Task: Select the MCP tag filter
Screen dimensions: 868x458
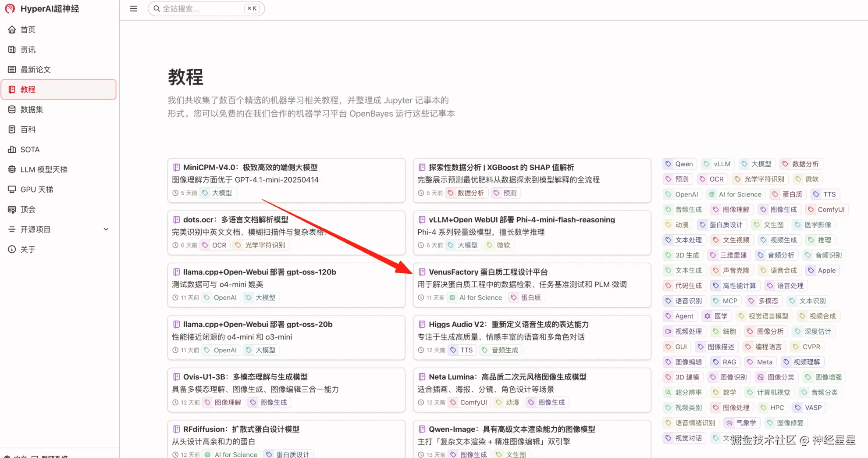Action: point(725,301)
